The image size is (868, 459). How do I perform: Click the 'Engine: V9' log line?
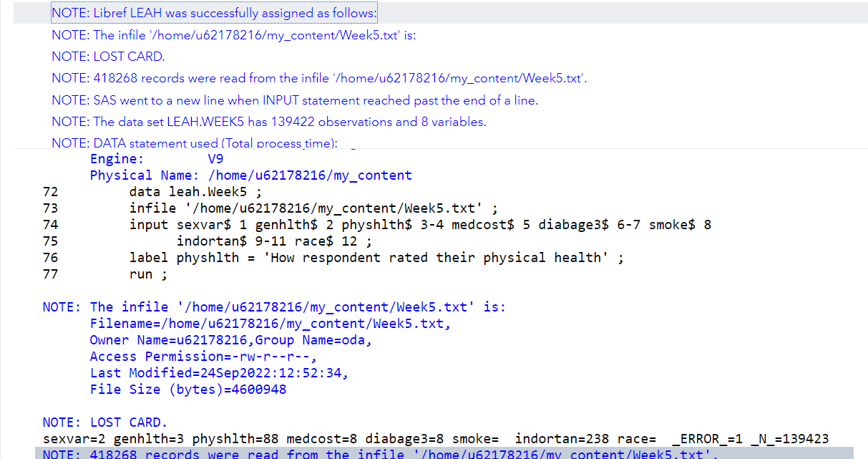point(157,159)
